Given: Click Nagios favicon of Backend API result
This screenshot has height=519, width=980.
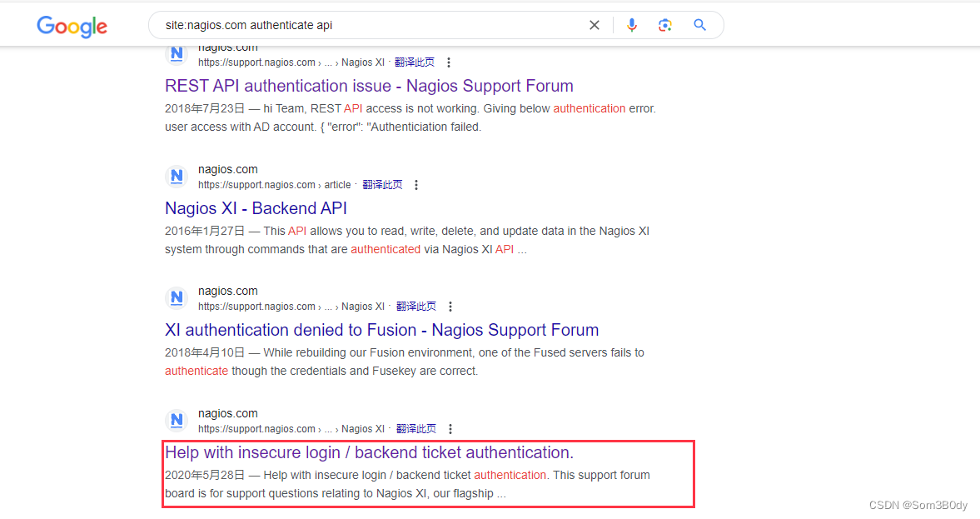Looking at the screenshot, I should pos(177,177).
